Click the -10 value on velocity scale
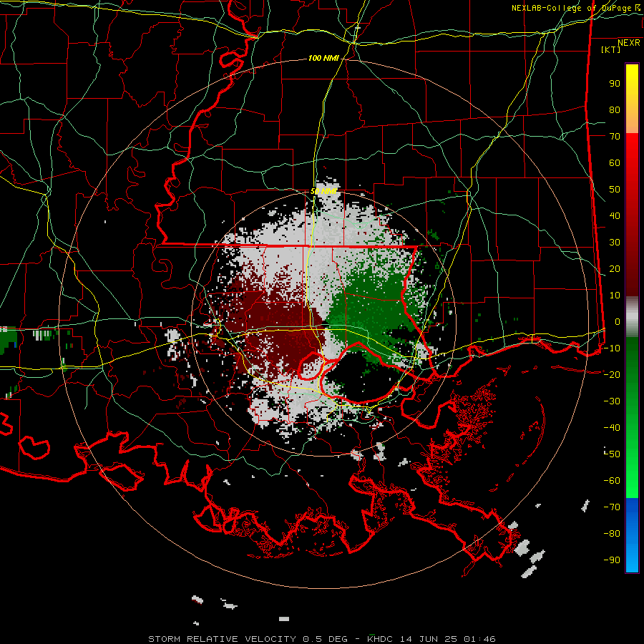The width and height of the screenshot is (644, 644). click(x=612, y=348)
